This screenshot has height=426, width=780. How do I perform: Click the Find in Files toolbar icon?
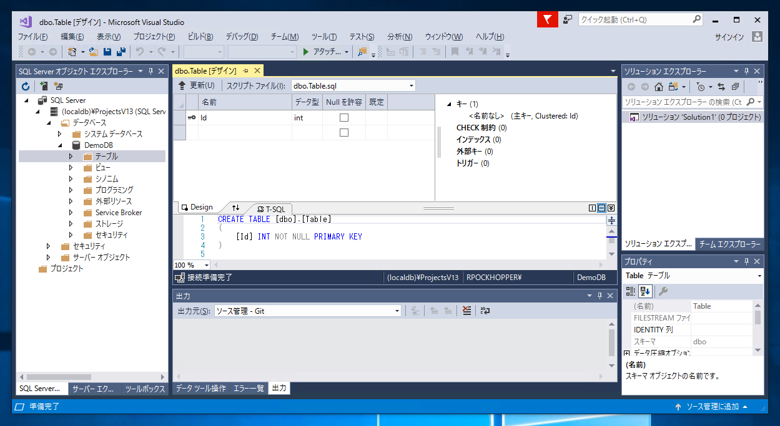click(362, 51)
